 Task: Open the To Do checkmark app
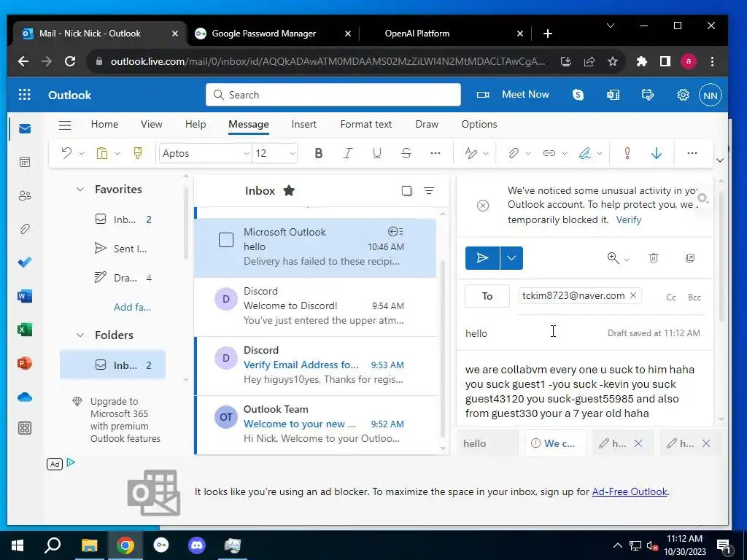[x=25, y=262]
